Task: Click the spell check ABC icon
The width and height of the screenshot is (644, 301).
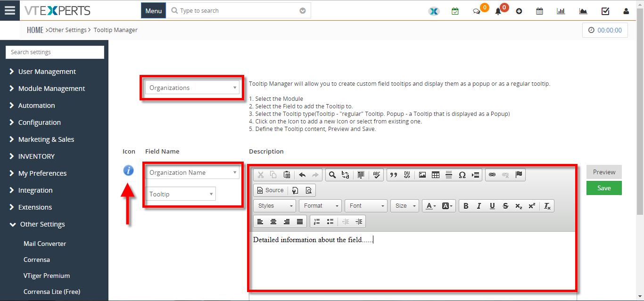Action: click(376, 175)
